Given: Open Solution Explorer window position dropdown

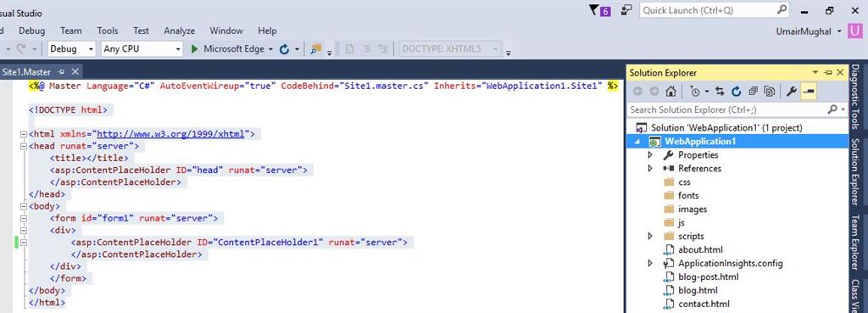Looking at the screenshot, I should [815, 73].
